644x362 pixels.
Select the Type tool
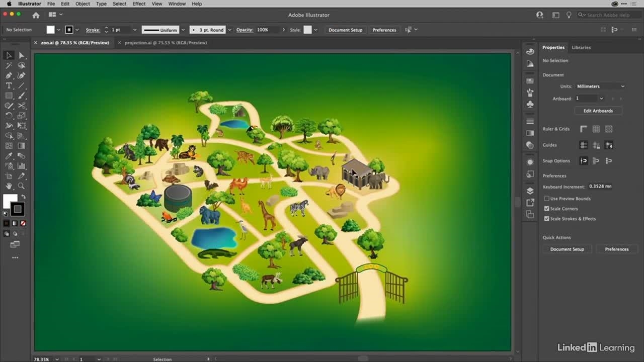coord(9,85)
